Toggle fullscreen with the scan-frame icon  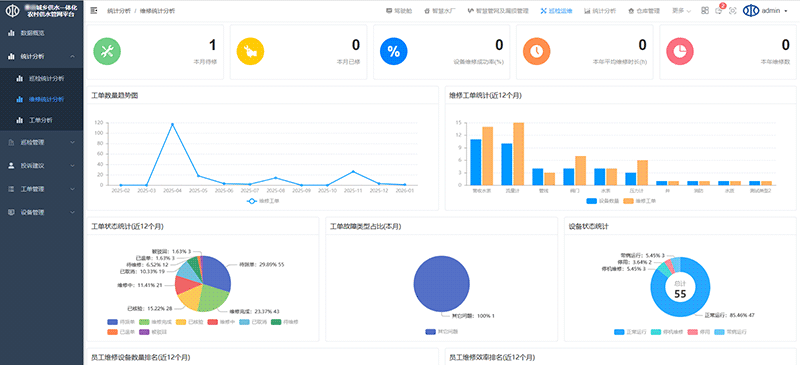coord(733,11)
